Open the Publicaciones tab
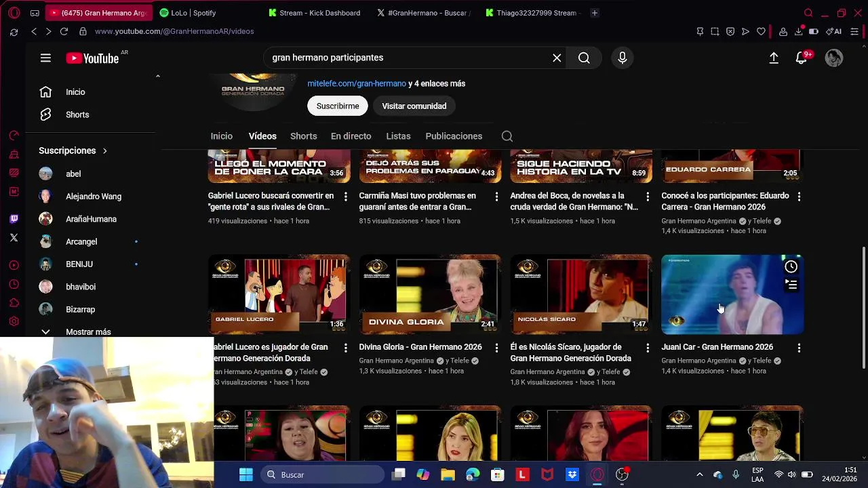Image resolution: width=868 pixels, height=488 pixels. point(454,136)
